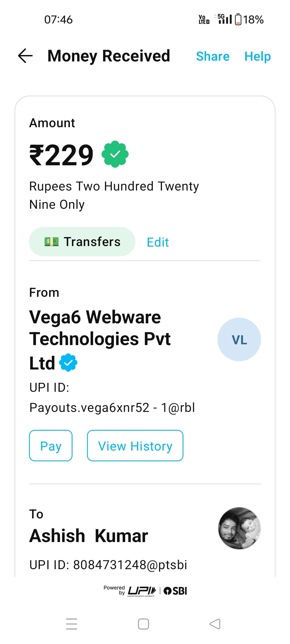Tap the back arrow icon

pyautogui.click(x=25, y=56)
